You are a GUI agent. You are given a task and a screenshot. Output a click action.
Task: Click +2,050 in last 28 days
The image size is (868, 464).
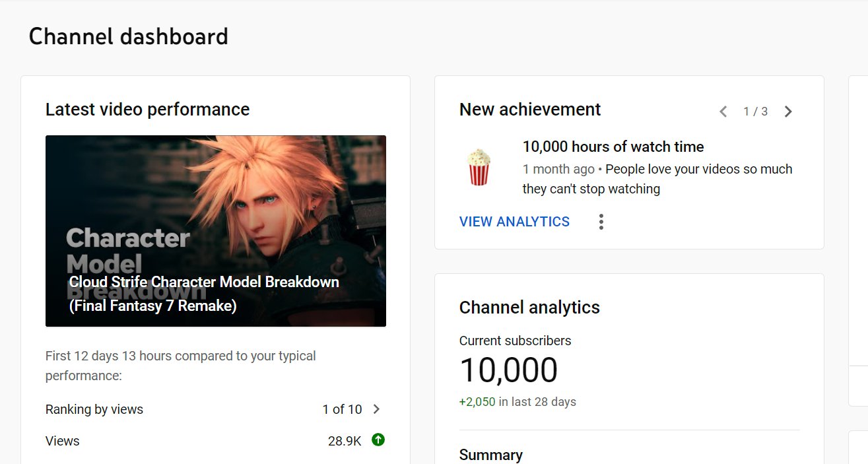click(517, 402)
